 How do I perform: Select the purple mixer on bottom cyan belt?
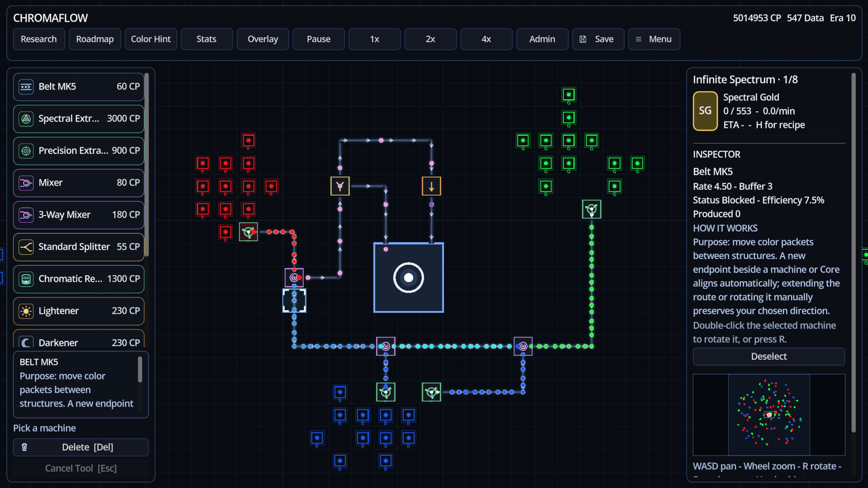386,346
